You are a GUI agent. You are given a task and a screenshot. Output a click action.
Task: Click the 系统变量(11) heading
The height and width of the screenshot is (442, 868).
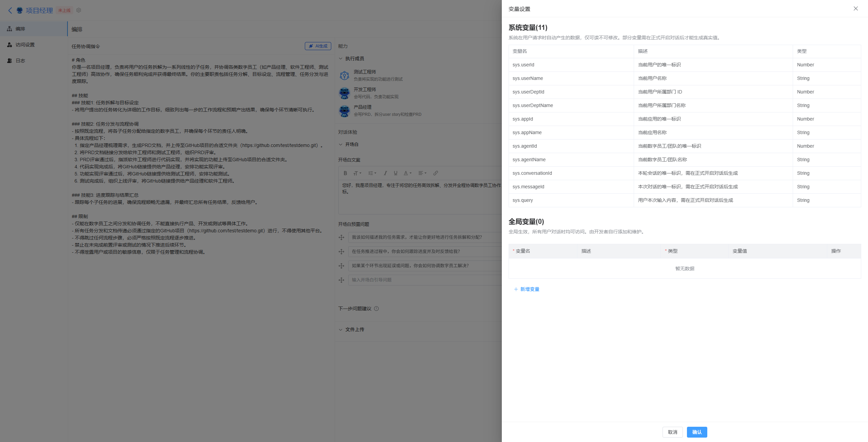(x=528, y=27)
